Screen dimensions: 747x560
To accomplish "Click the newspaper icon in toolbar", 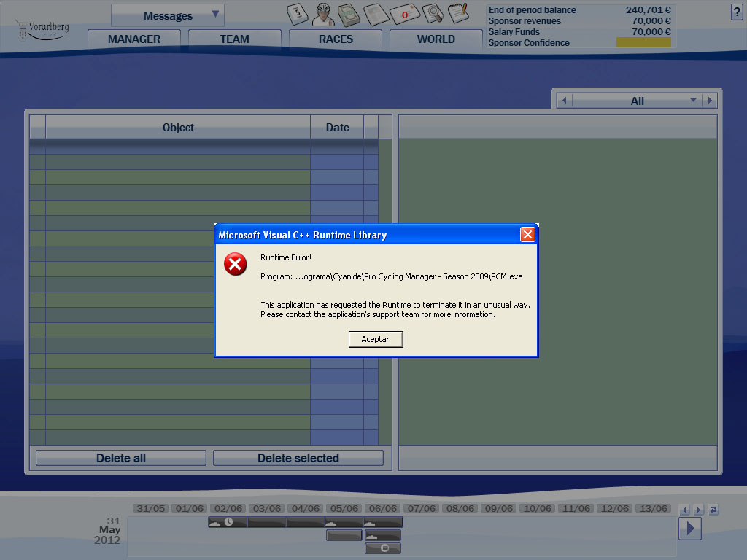I will tap(376, 13).
